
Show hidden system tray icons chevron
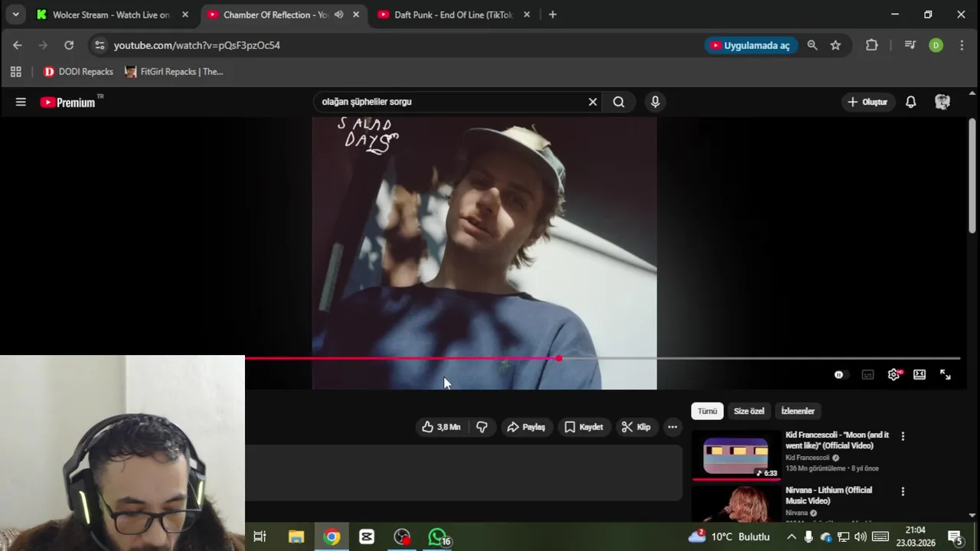coord(791,537)
